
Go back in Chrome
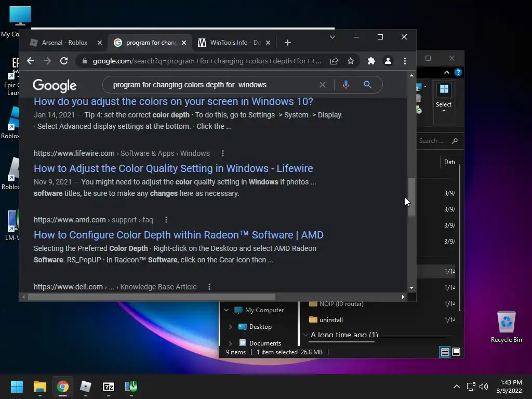[31, 61]
